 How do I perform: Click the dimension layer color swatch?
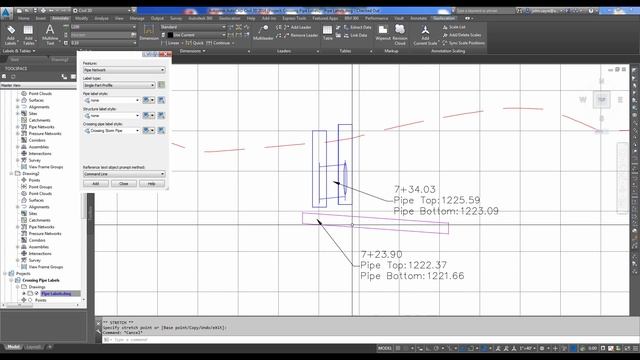click(x=170, y=35)
